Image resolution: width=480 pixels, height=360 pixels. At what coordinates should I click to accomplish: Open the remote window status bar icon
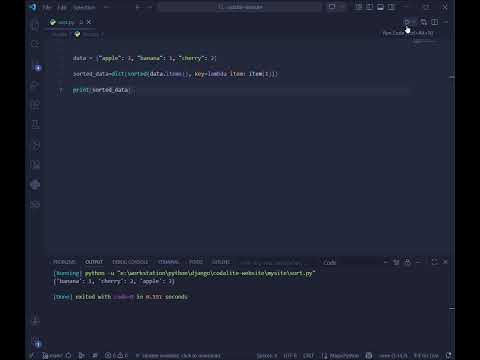[32, 355]
